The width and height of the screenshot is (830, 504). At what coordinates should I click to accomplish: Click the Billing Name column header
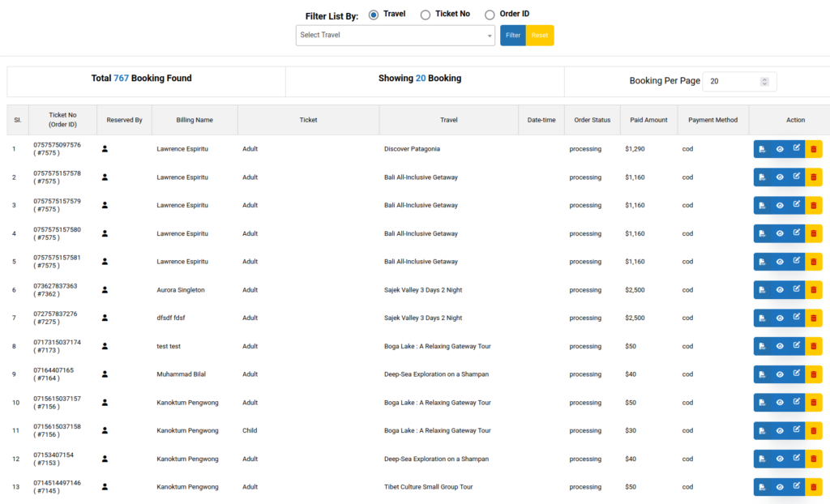[x=195, y=120]
